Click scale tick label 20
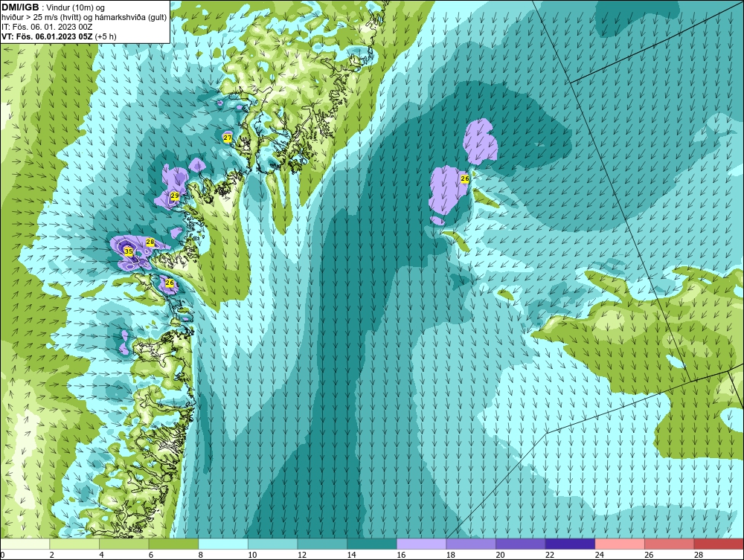The image size is (744, 560). click(x=500, y=555)
